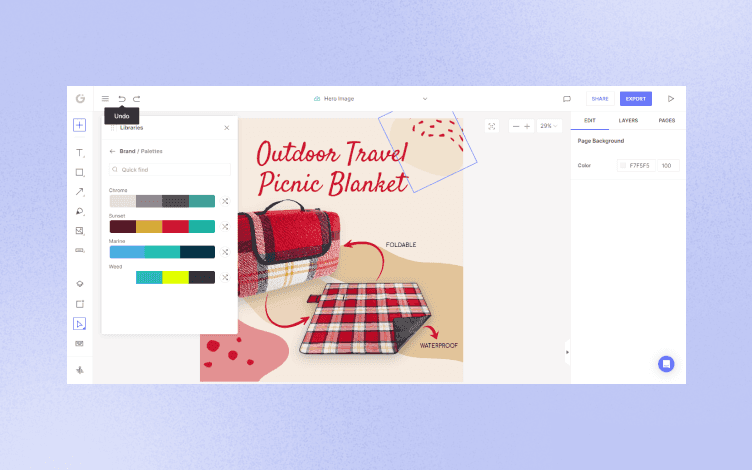
Task: Open the 29% zoom level dropdown
Action: (x=549, y=126)
